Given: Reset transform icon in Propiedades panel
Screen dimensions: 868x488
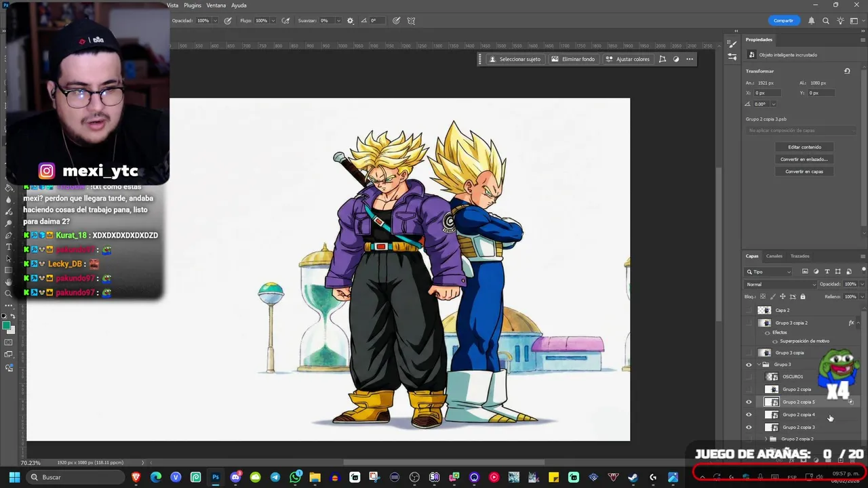Looking at the screenshot, I should 847,71.
